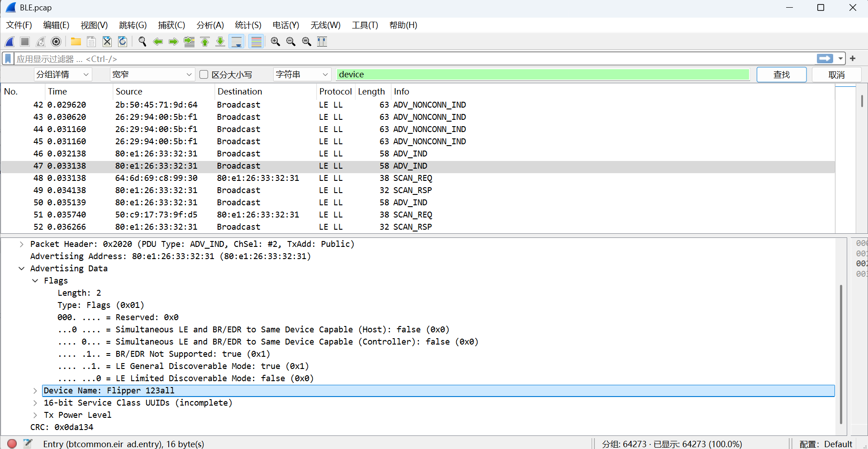The height and width of the screenshot is (449, 868).
Task: Toggle packet list coloring rules icon
Action: coord(256,42)
